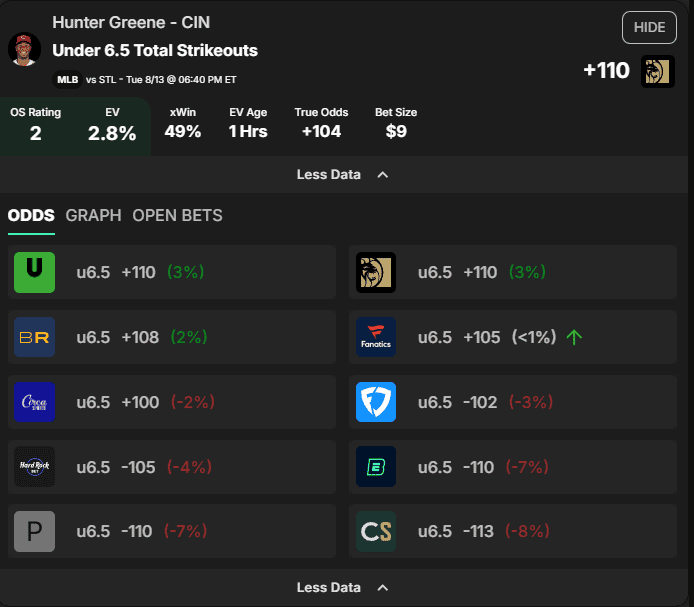Screen dimensions: 694x607
Task: Open the OPEN BETS tab
Action: point(177,216)
